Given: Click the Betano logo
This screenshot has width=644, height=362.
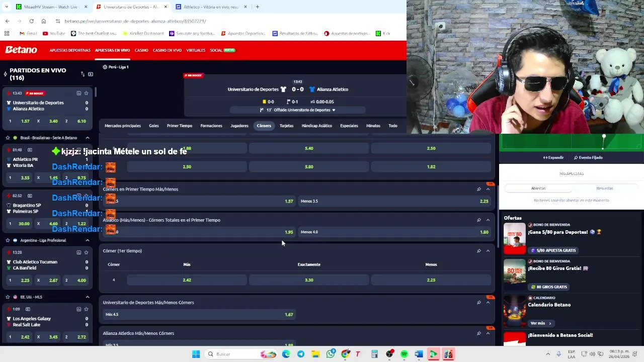Looking at the screenshot, I should pos(21,50).
